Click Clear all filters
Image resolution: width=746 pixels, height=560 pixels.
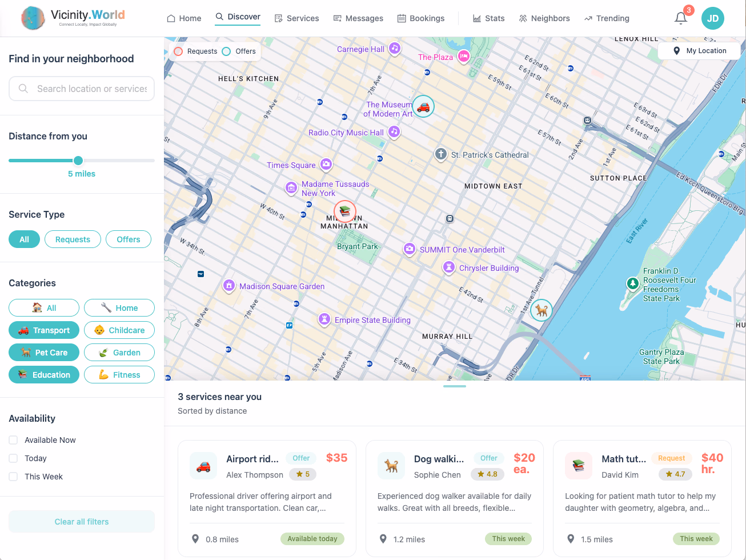coord(82,522)
